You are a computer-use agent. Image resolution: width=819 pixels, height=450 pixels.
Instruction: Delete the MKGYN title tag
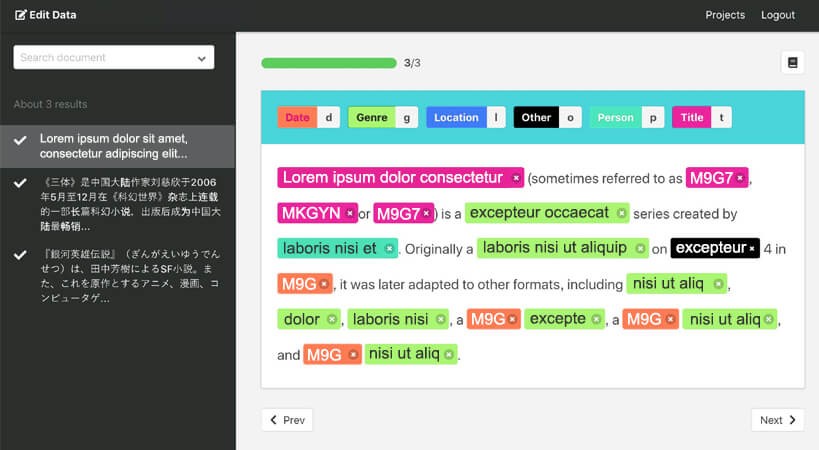pyautogui.click(x=350, y=214)
